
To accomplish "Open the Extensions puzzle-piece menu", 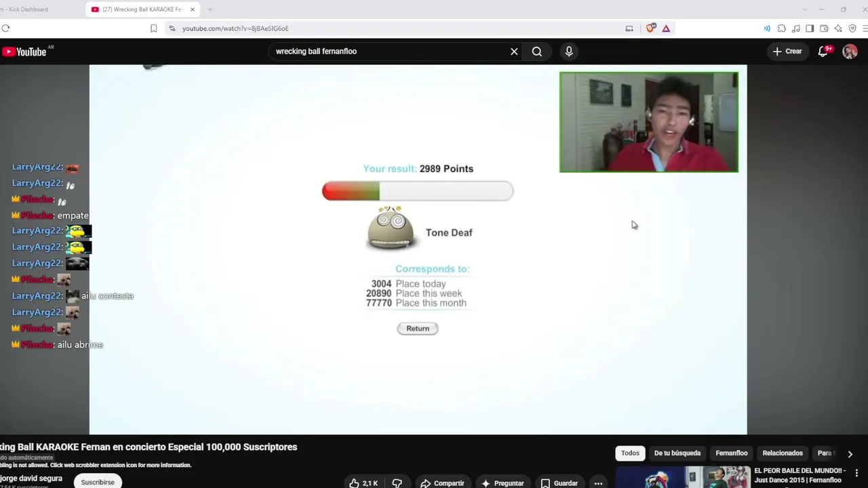I will pyautogui.click(x=782, y=28).
